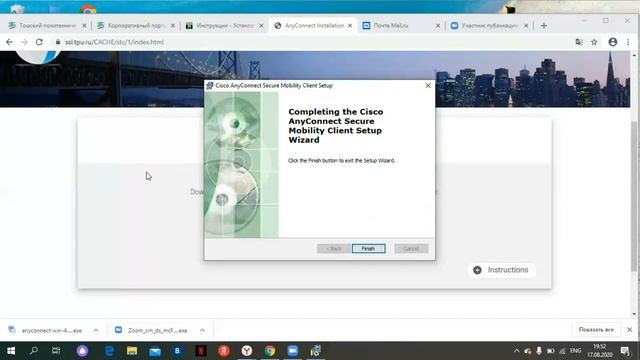This screenshot has width=640, height=360.
Task: Show hidden system tray icons
Action: coord(516,351)
